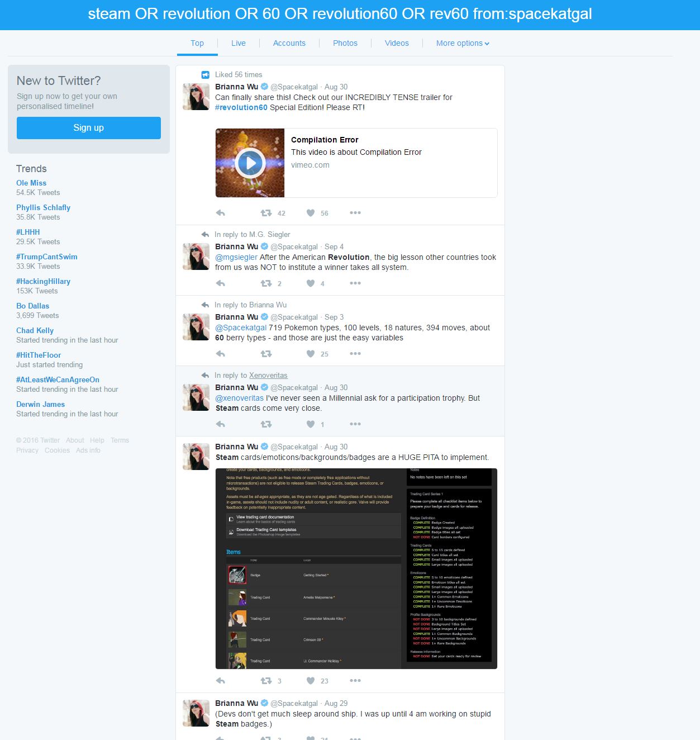Like the 719 Pokemon types tweet

point(311,354)
